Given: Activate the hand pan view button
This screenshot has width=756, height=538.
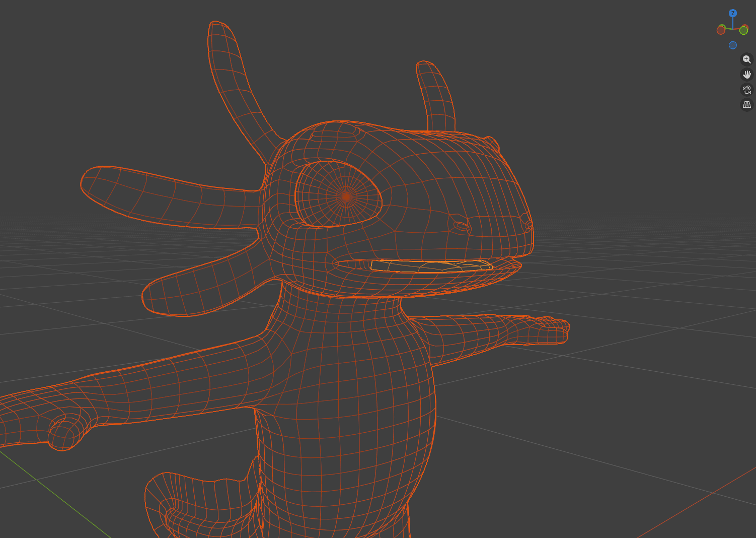Looking at the screenshot, I should tap(747, 75).
